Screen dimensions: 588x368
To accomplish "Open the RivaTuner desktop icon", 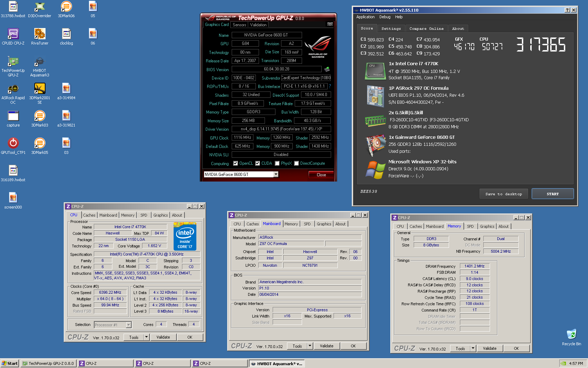I will click(40, 37).
